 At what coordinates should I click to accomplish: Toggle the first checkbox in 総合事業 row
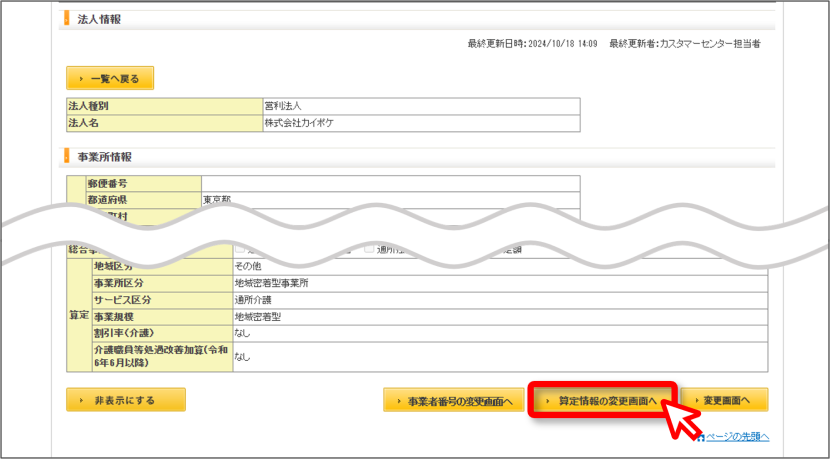240,248
